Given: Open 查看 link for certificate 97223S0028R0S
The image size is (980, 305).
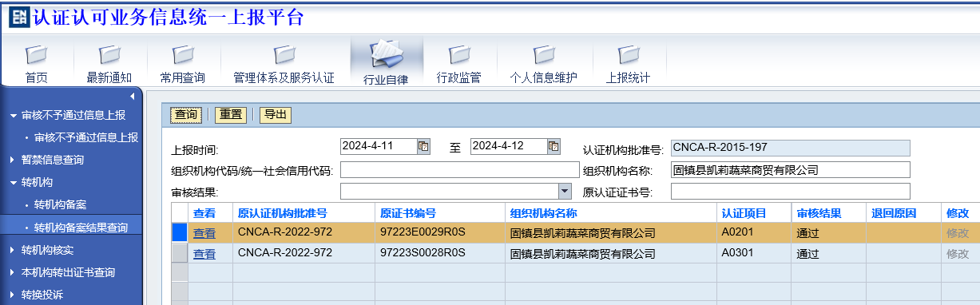Looking at the screenshot, I should click(204, 254).
